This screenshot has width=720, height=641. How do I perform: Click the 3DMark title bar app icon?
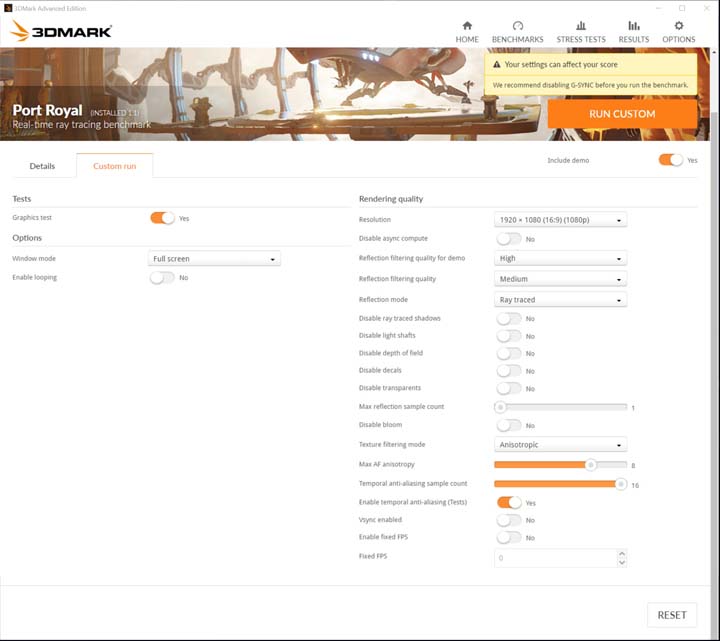(8, 8)
